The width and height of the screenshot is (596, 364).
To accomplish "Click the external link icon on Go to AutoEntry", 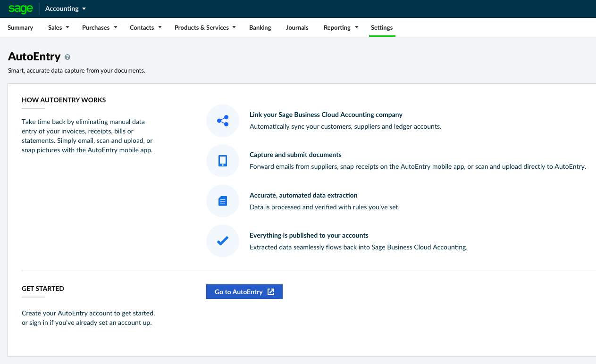I will tap(270, 291).
